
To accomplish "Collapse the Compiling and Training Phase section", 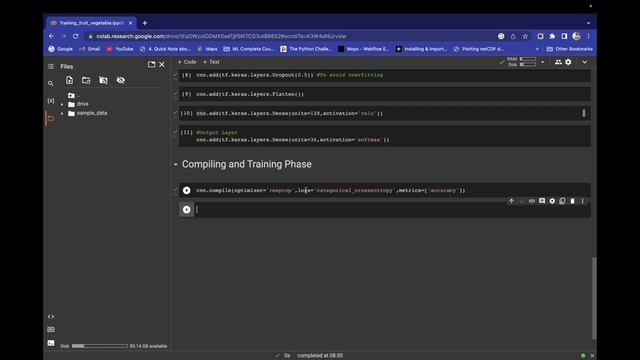I will point(176,164).
